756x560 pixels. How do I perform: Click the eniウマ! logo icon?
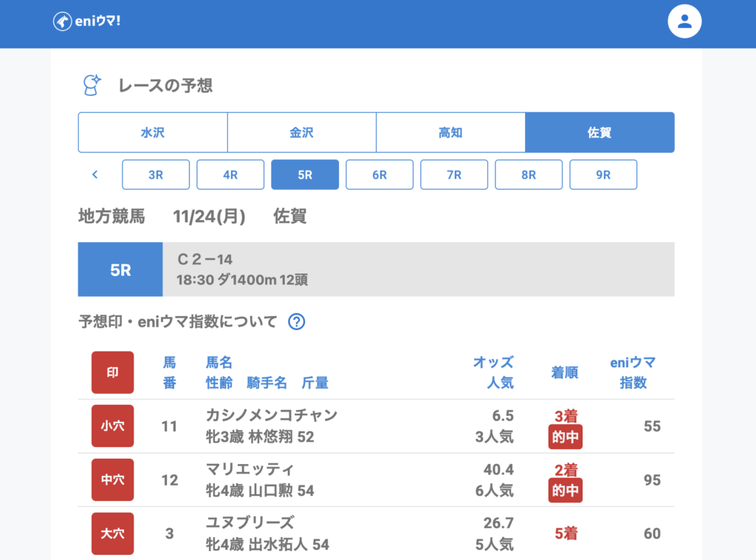(x=62, y=21)
